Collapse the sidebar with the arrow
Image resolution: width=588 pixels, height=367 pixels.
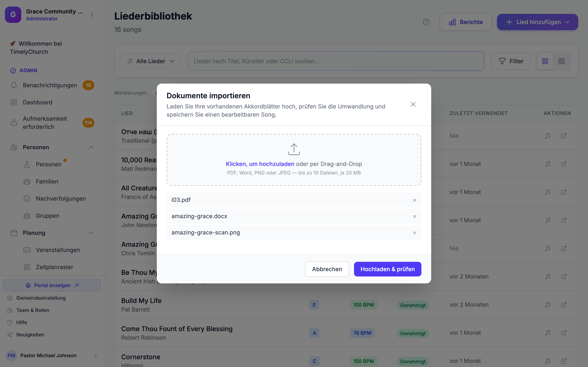pos(92,15)
